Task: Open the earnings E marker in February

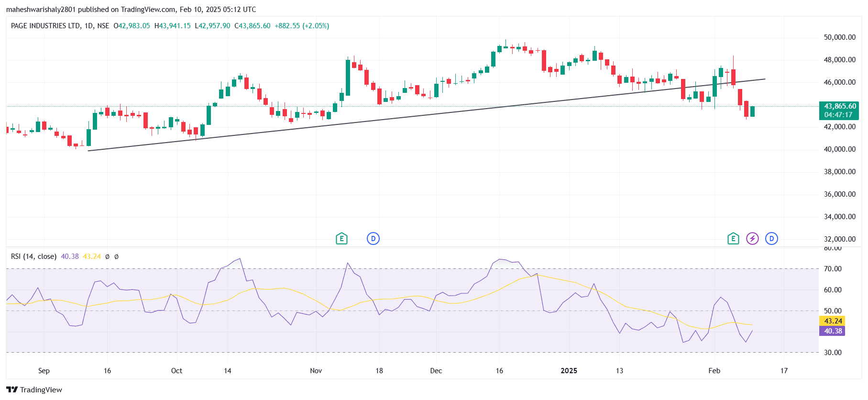Action: click(733, 238)
